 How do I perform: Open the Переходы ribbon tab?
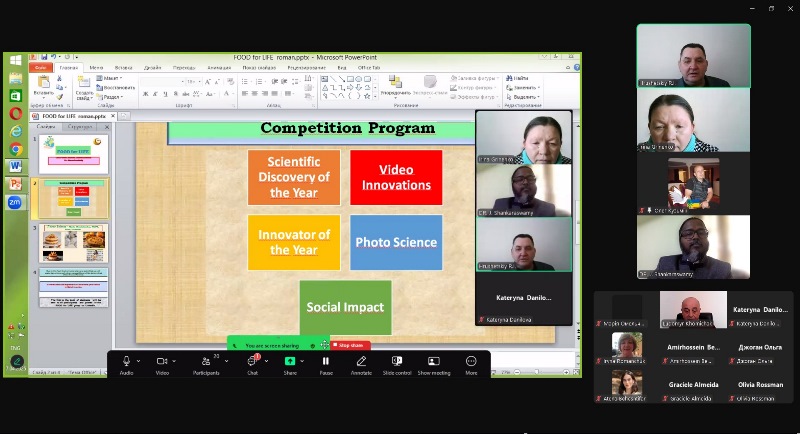tap(184, 67)
